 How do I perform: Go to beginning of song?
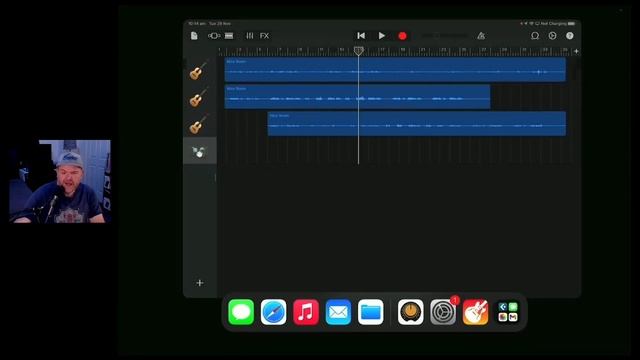361,36
